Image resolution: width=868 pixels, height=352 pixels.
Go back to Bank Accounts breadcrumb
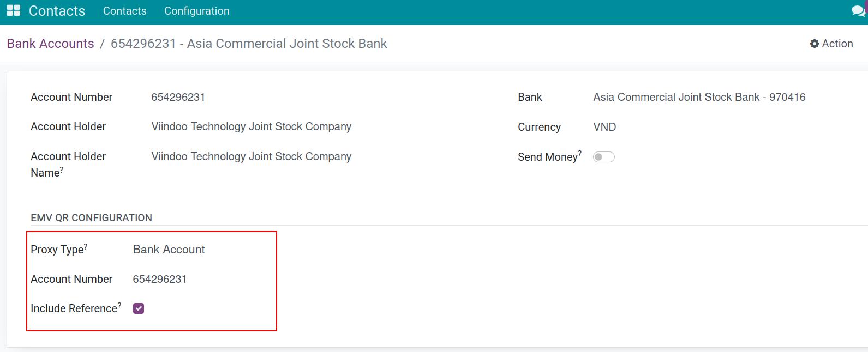click(x=50, y=44)
